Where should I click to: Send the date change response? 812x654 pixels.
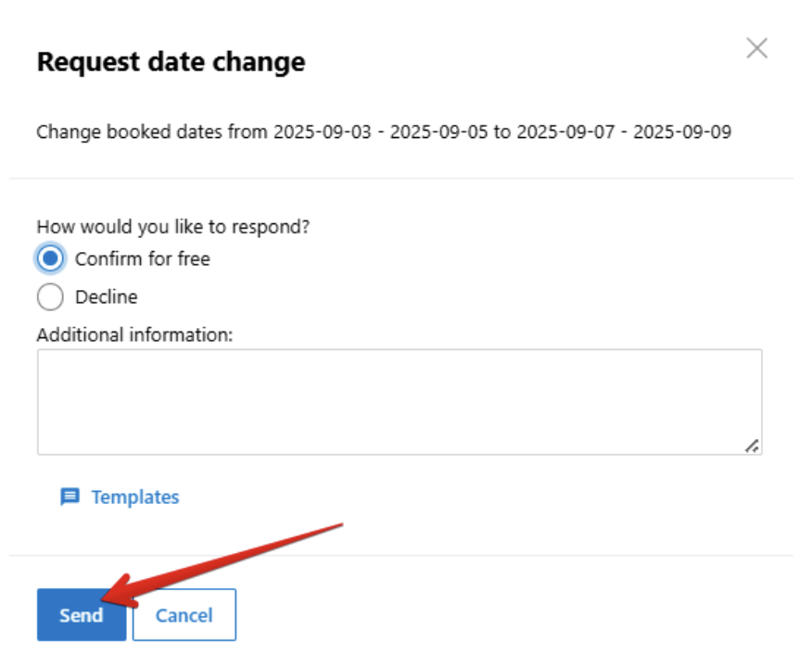point(82,615)
